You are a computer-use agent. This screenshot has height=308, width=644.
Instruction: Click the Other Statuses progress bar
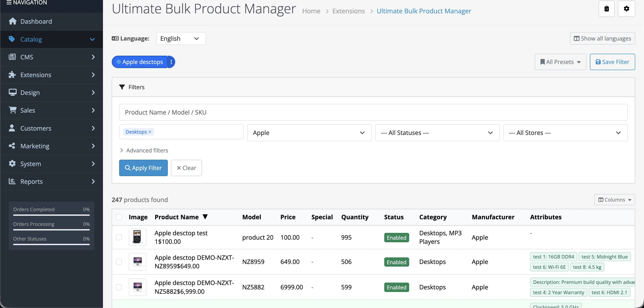pos(51,244)
